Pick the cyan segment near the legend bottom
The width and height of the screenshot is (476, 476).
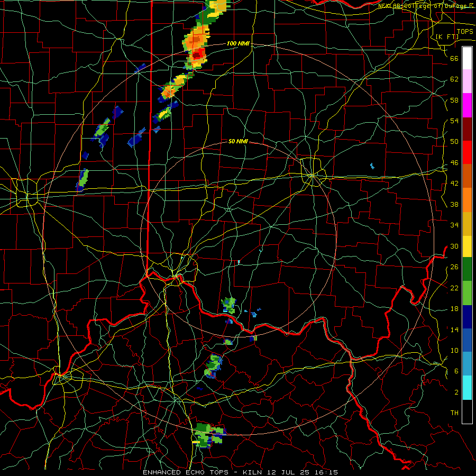467,387
